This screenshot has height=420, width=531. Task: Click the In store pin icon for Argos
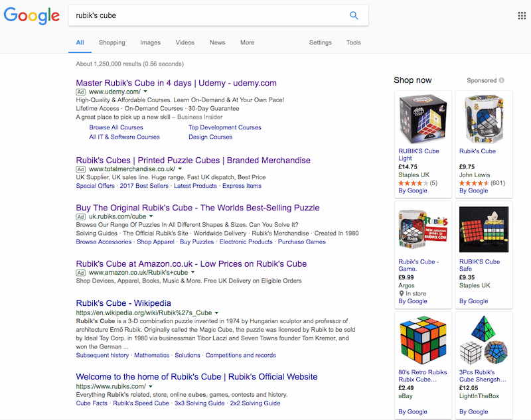pyautogui.click(x=402, y=293)
